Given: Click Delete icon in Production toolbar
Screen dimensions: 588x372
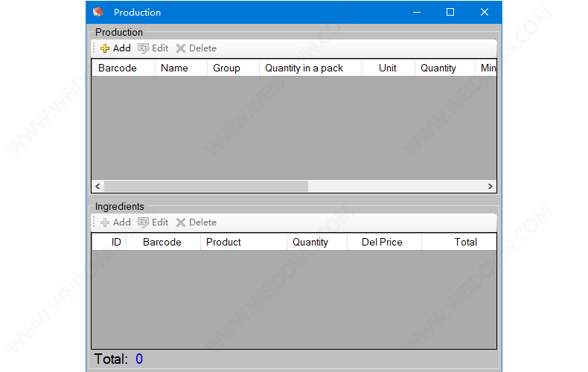Looking at the screenshot, I should coord(181,48).
